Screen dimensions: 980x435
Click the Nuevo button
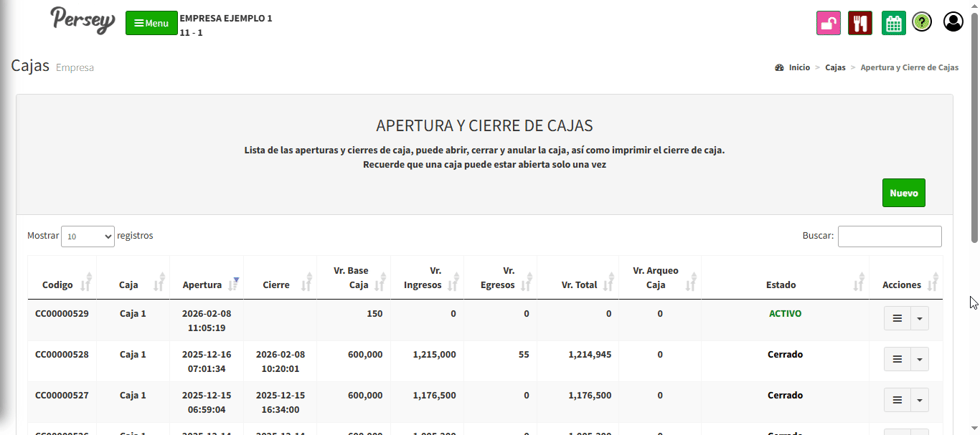[x=903, y=193]
